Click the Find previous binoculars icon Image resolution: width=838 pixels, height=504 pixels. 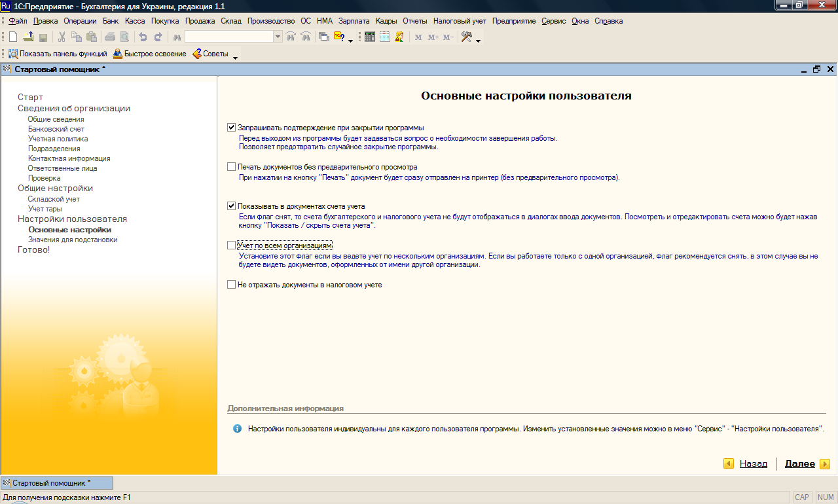click(x=305, y=37)
